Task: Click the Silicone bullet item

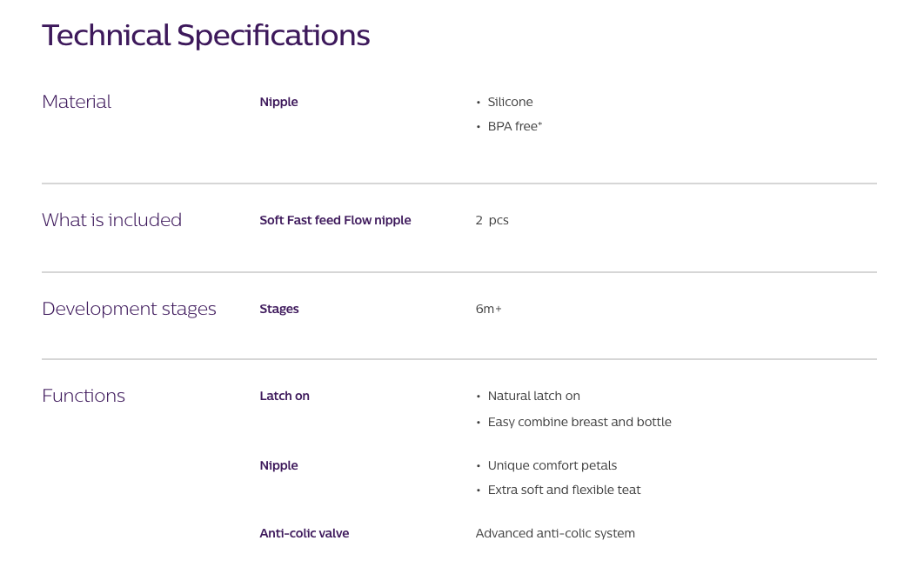Action: 510,102
